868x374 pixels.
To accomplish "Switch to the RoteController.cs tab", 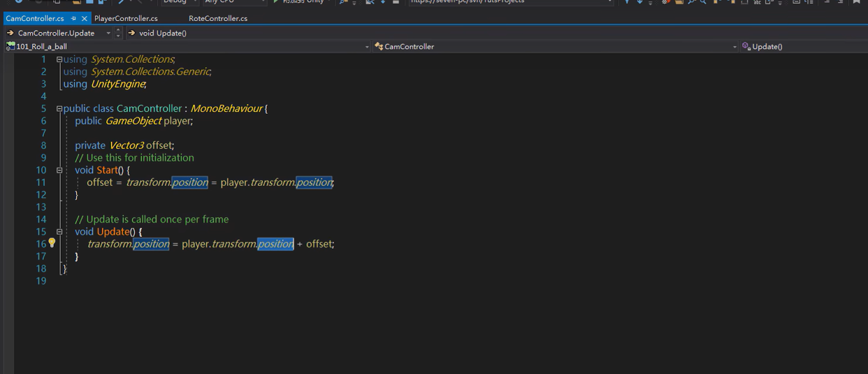I will (218, 18).
